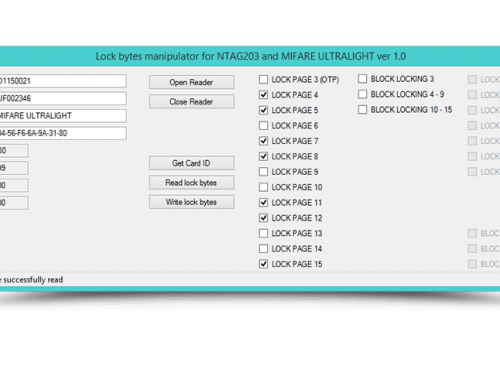The width and height of the screenshot is (500, 373).
Task: Check BLOCK LOCKING 4 - 9
Action: (x=362, y=94)
